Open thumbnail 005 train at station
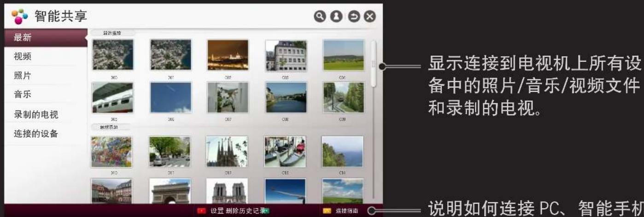The width and height of the screenshot is (644, 217). pos(113,98)
